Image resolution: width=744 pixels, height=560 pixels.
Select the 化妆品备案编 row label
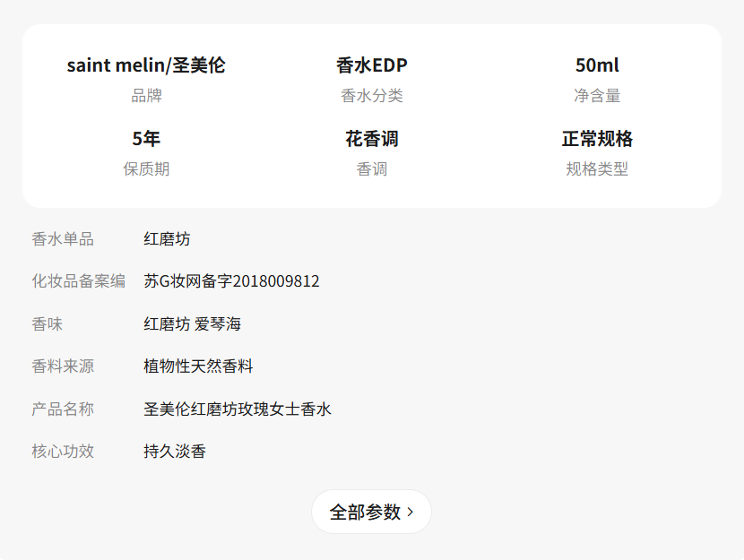tap(79, 281)
